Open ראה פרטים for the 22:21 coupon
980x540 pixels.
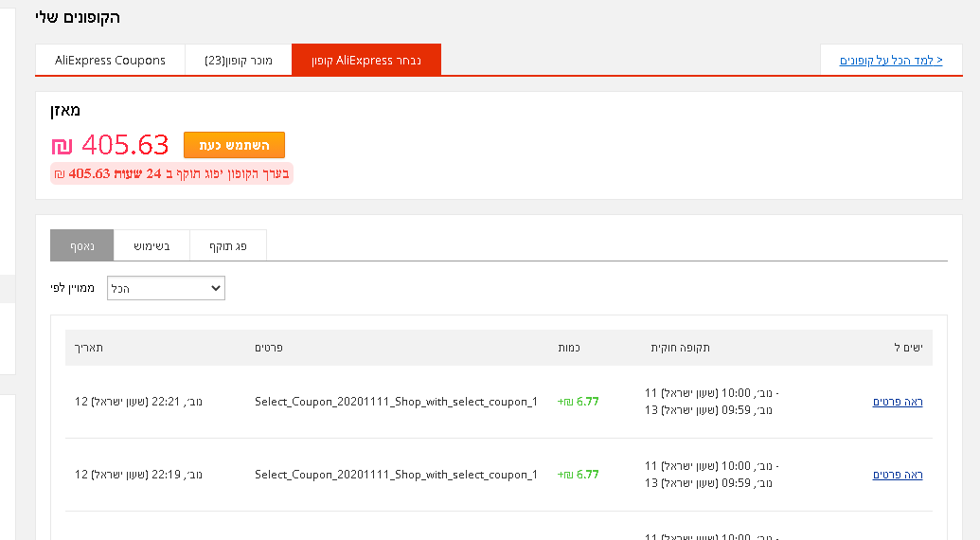click(898, 402)
